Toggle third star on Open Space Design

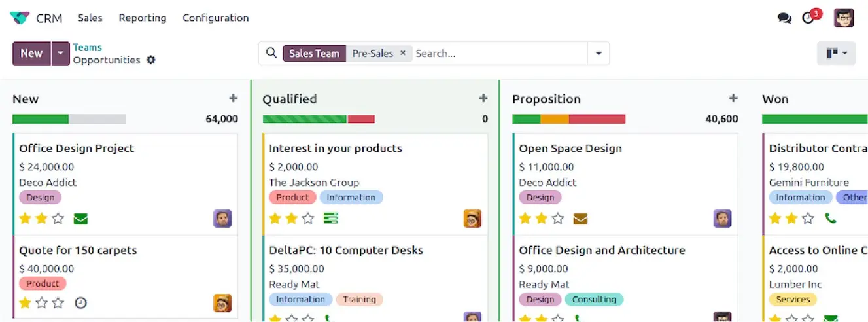(x=558, y=219)
